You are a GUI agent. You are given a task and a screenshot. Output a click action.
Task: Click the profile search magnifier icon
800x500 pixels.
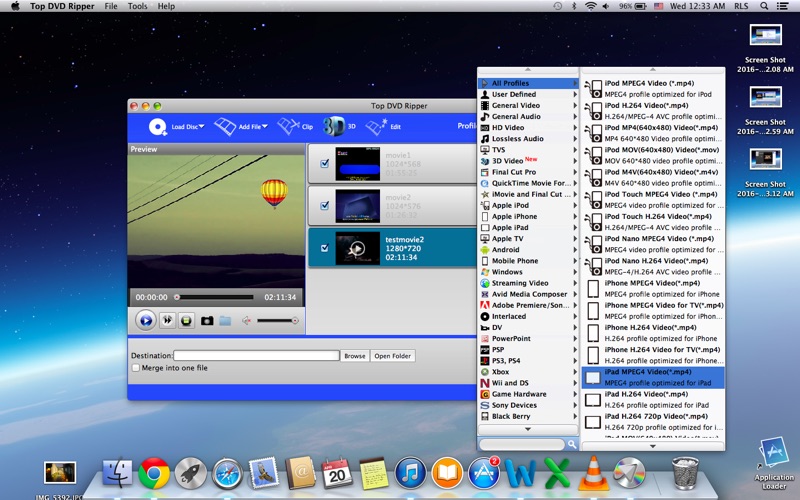(x=572, y=444)
